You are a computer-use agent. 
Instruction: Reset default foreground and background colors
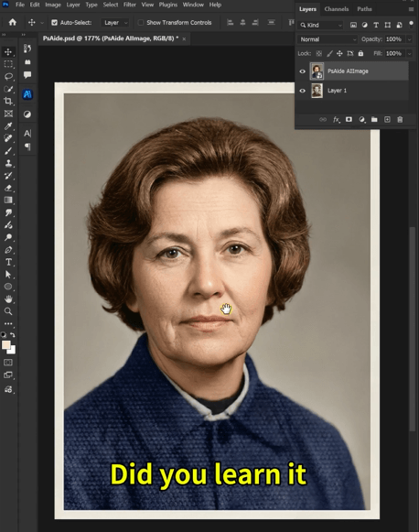click(4, 335)
